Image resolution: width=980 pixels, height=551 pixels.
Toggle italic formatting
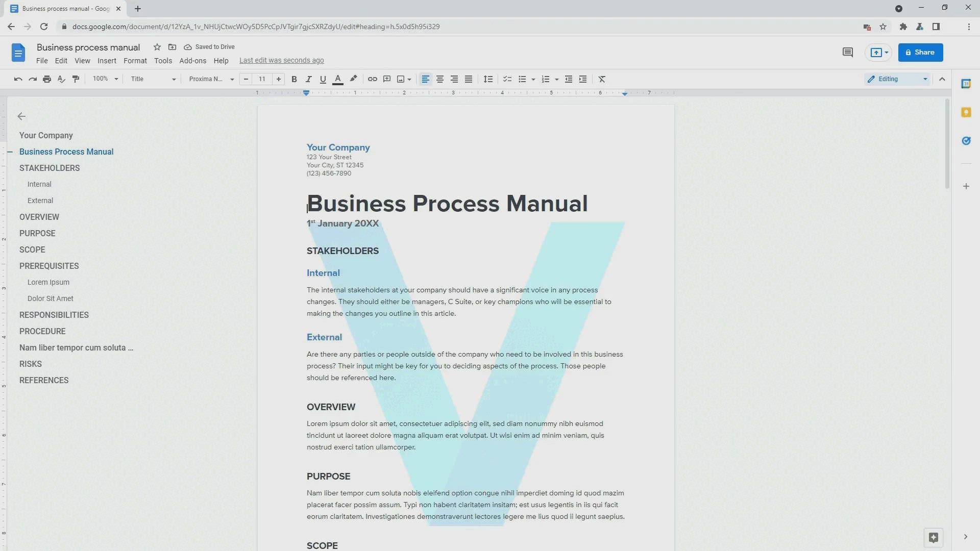pos(308,79)
